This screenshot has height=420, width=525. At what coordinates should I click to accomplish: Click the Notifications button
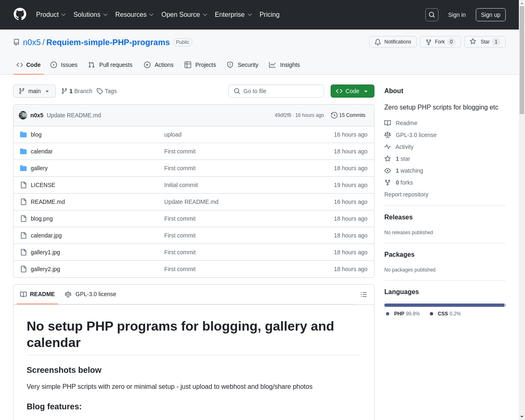pyautogui.click(x=393, y=42)
